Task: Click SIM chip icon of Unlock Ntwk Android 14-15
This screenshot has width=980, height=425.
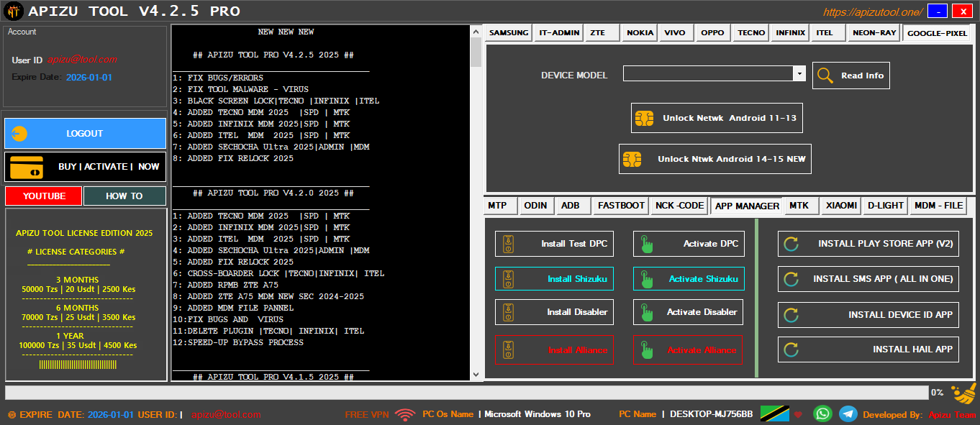Action: click(x=632, y=159)
